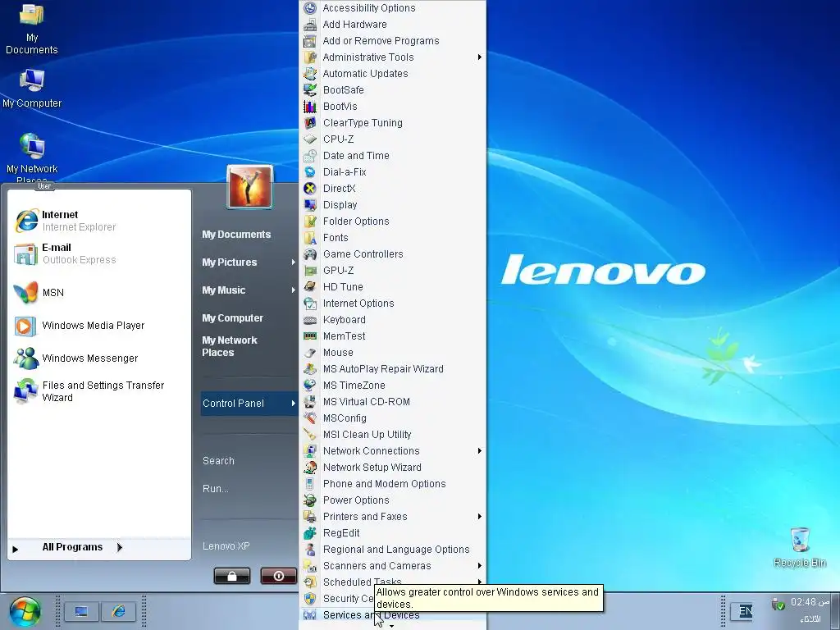Click the GPU-Z icon
The width and height of the screenshot is (840, 630).
coord(309,271)
